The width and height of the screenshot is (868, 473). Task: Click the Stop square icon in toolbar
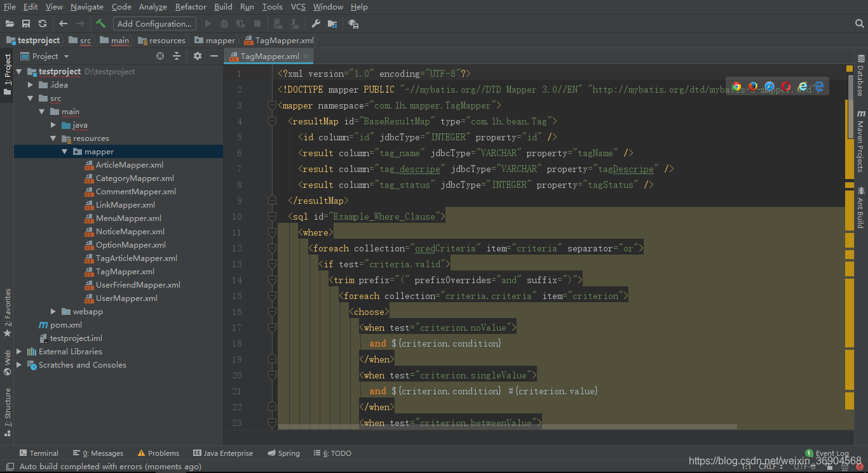pyautogui.click(x=257, y=23)
